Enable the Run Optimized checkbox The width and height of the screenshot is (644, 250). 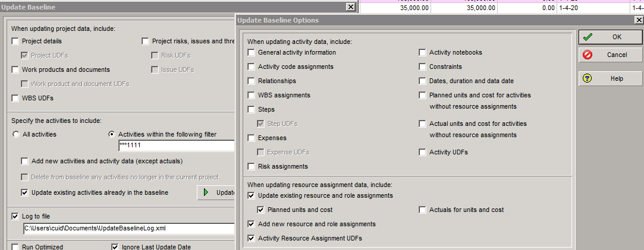[x=15, y=246]
